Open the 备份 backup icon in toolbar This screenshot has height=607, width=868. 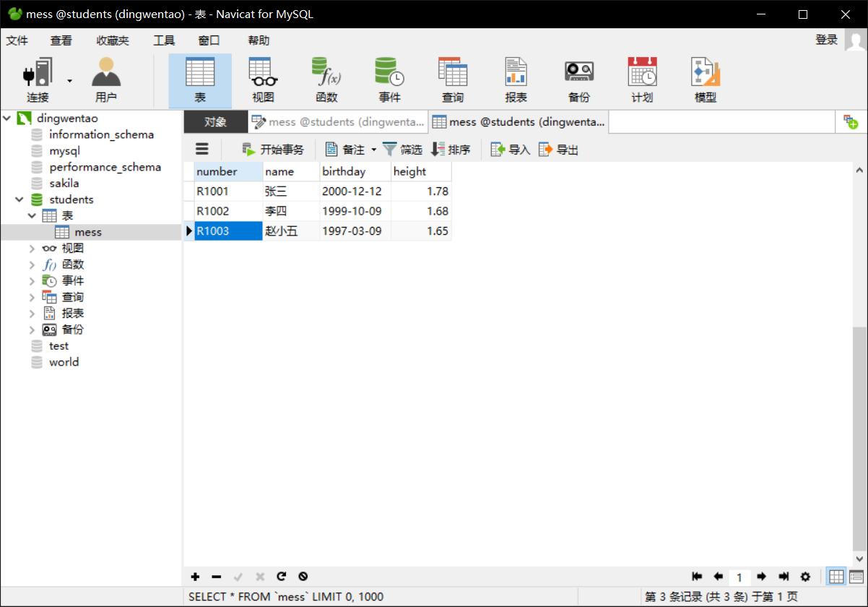[x=579, y=80]
